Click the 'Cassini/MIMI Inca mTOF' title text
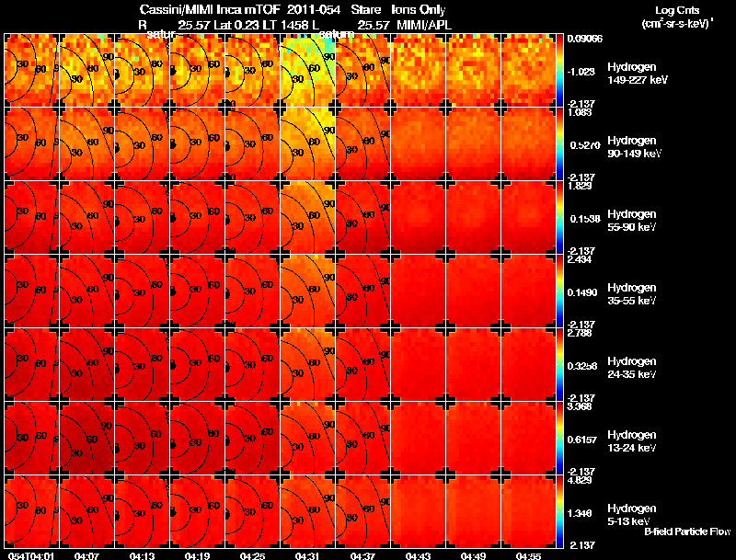This screenshot has width=736, height=560. (210, 10)
